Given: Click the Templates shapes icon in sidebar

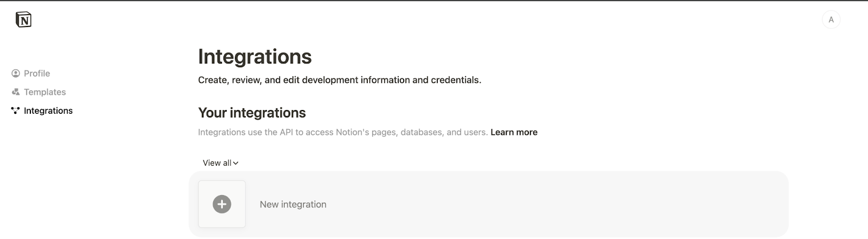Looking at the screenshot, I should click(x=16, y=92).
